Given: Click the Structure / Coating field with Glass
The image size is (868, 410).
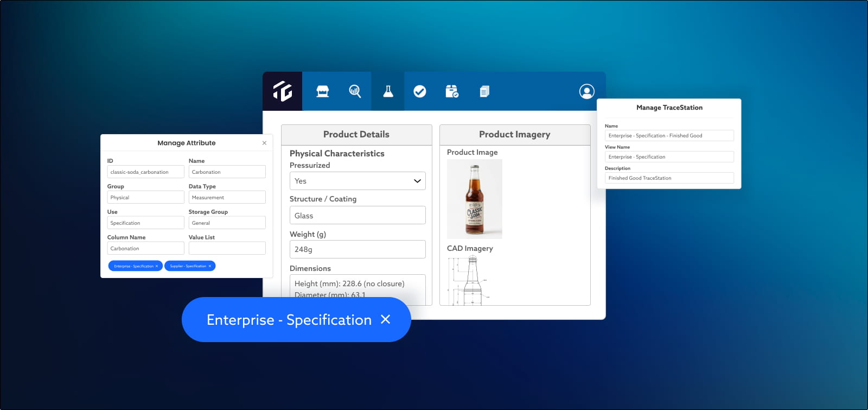Looking at the screenshot, I should [x=358, y=215].
